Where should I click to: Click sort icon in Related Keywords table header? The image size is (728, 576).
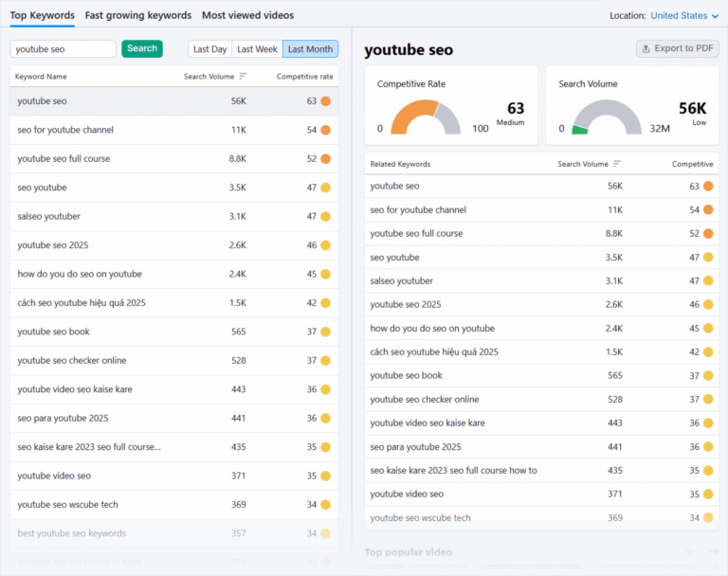pos(618,164)
